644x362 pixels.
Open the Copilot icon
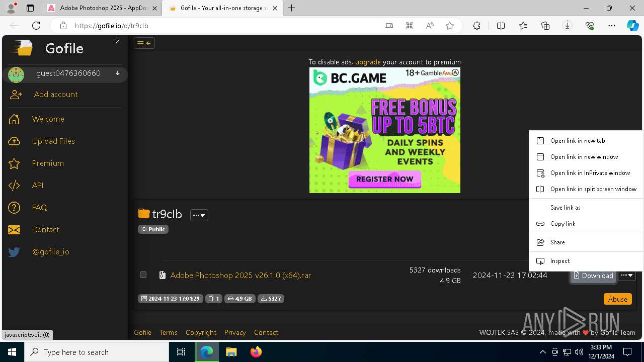pos(632,26)
